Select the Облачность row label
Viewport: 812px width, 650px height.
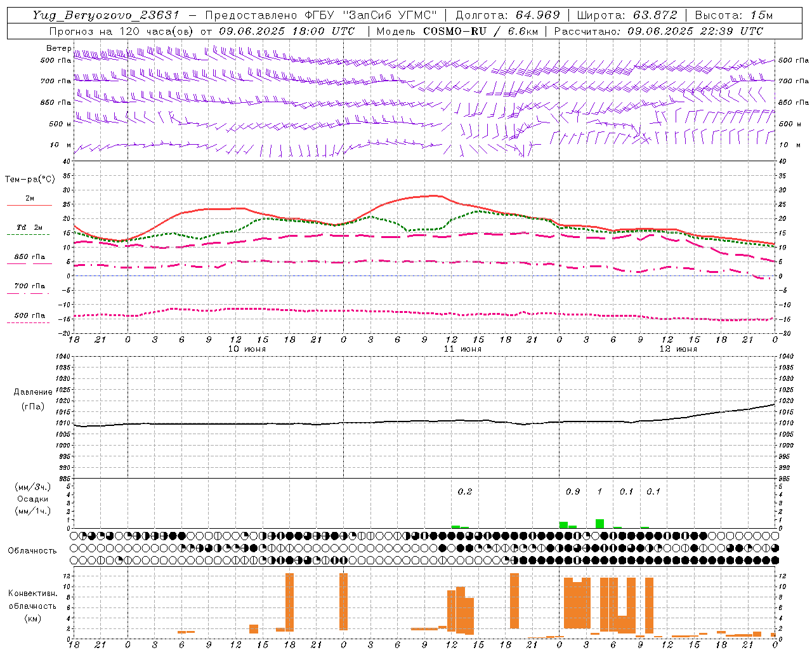coord(32,551)
